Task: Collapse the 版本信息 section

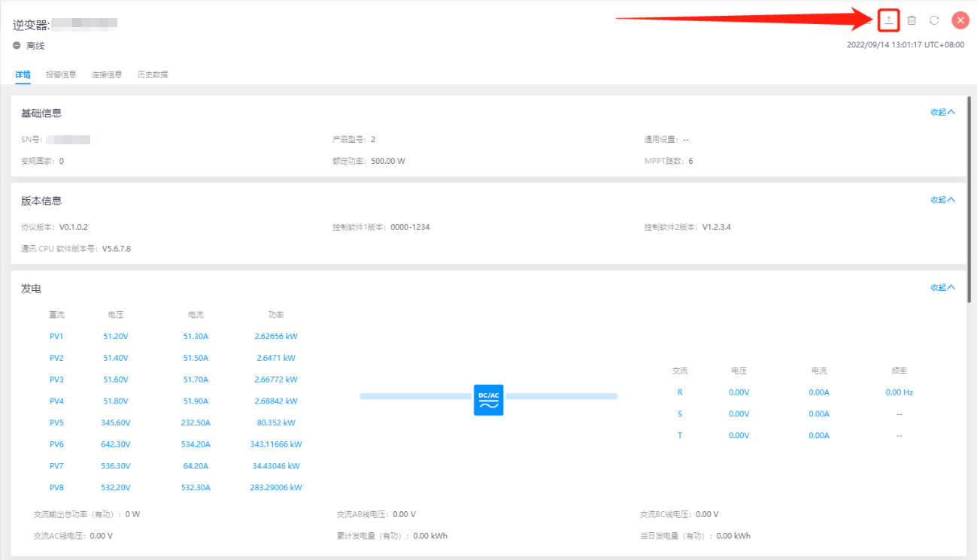Action: [x=942, y=200]
